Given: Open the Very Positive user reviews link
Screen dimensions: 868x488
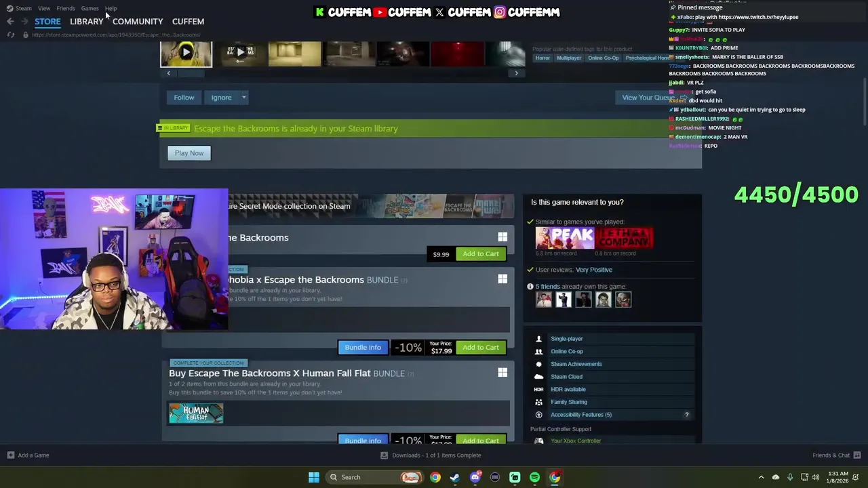Looking at the screenshot, I should click(x=594, y=270).
